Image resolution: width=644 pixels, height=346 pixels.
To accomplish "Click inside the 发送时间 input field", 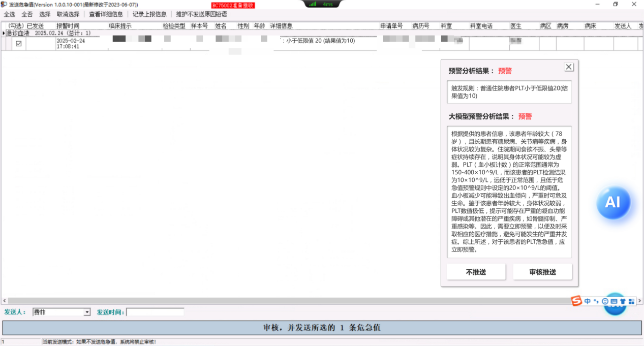I will pos(155,311).
